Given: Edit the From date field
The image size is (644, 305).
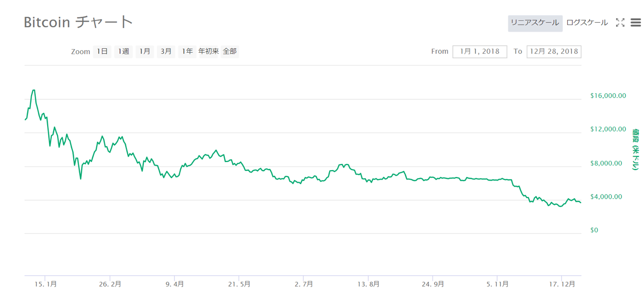Looking at the screenshot, I should point(480,51).
